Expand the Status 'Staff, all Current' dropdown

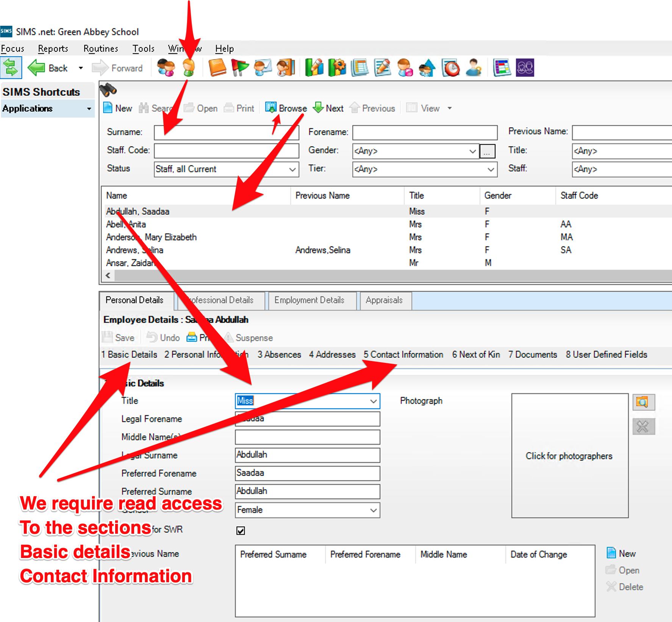point(292,169)
